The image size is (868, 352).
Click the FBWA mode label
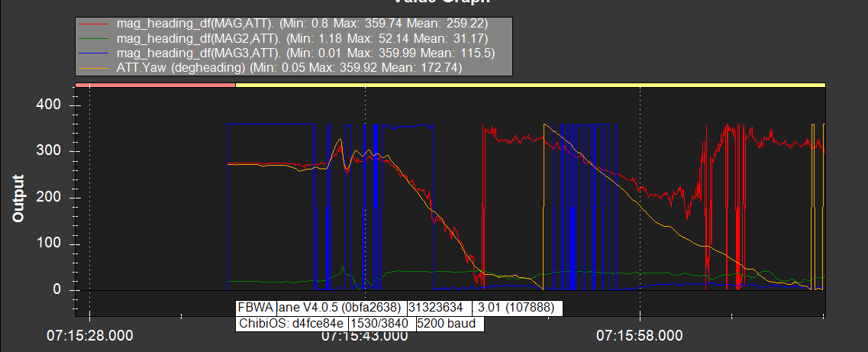click(256, 308)
